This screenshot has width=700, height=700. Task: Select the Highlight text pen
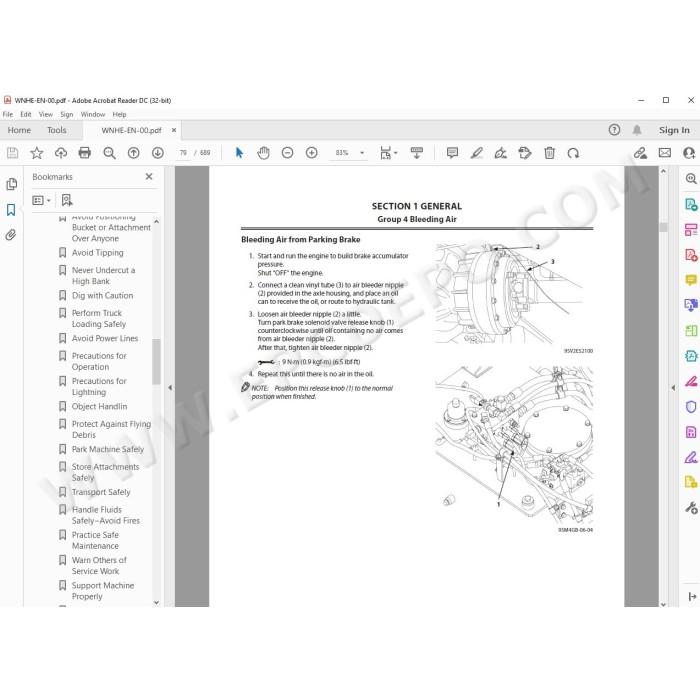coord(476,153)
